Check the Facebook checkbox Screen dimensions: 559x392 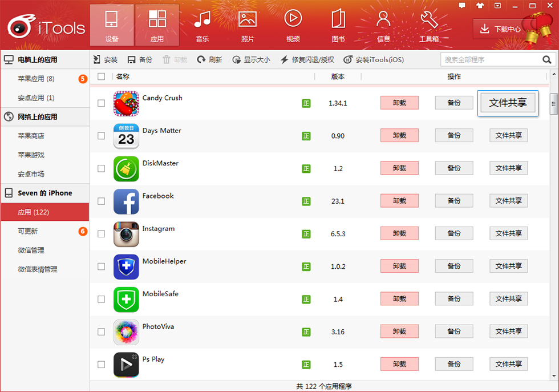click(102, 201)
